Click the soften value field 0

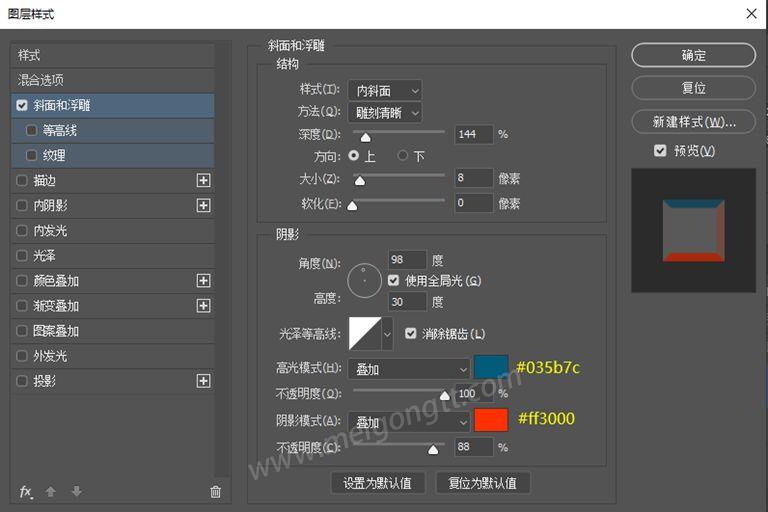click(474, 203)
